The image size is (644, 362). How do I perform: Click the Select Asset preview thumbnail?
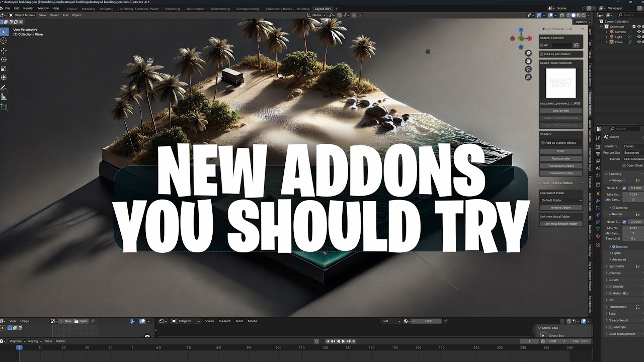point(561,83)
